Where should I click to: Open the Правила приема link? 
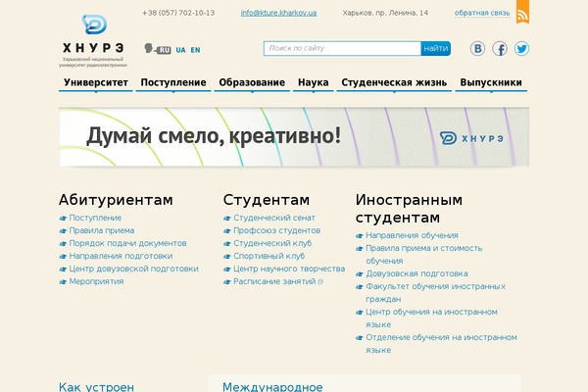coord(102,230)
